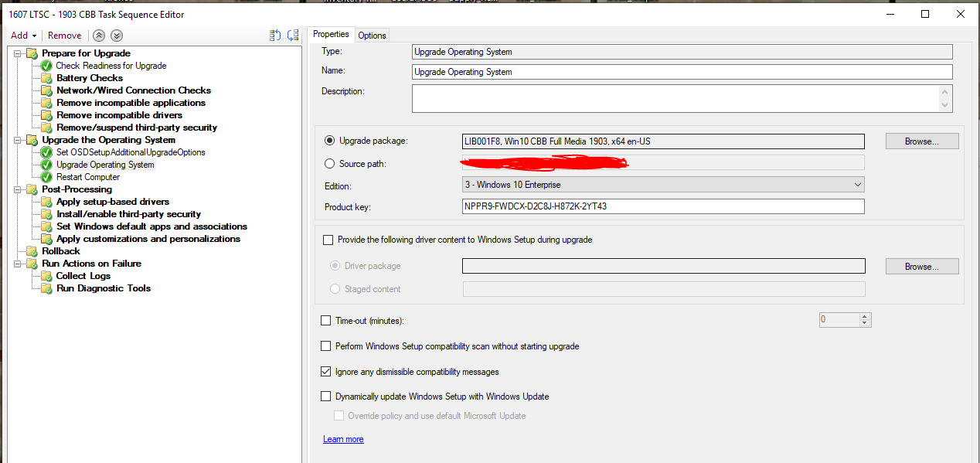Click Description box scroll down arrow
The image size is (980, 463).
pos(945,105)
